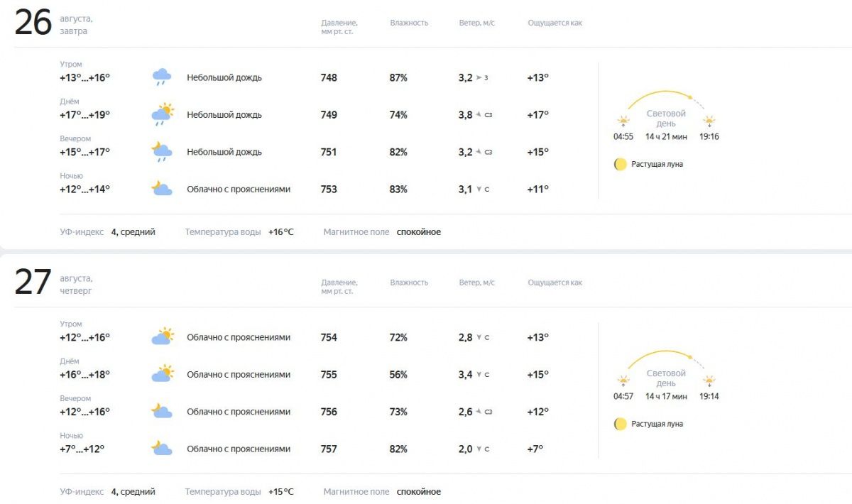Click the waxing moon icon for August 26
The image size is (852, 504).
coord(621,164)
